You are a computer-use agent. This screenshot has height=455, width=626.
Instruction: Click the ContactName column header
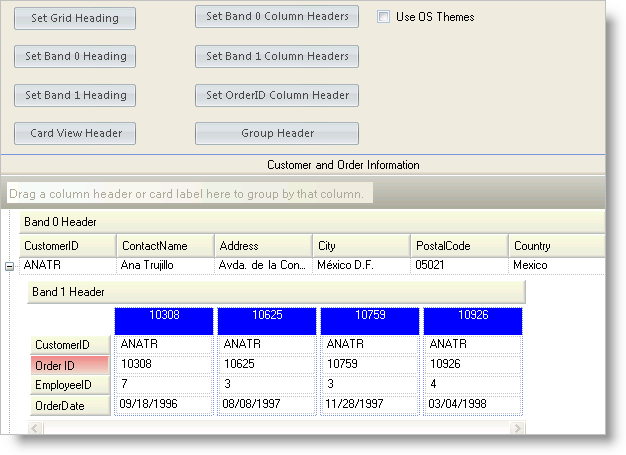(x=165, y=246)
